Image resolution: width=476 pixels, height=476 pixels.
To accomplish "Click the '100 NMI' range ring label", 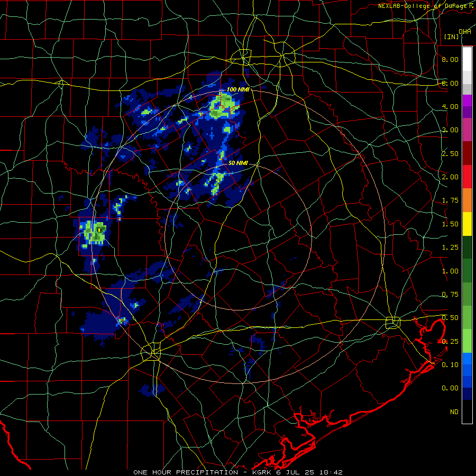I will [239, 89].
